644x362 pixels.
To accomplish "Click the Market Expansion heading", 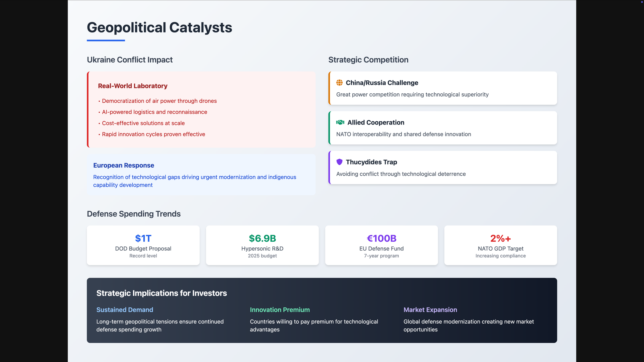I will click(430, 310).
